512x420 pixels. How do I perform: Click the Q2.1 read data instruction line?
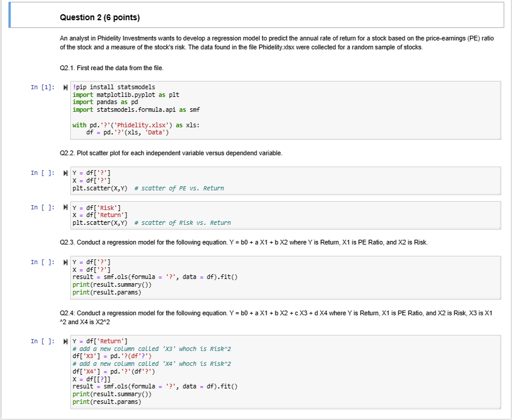tap(111, 68)
